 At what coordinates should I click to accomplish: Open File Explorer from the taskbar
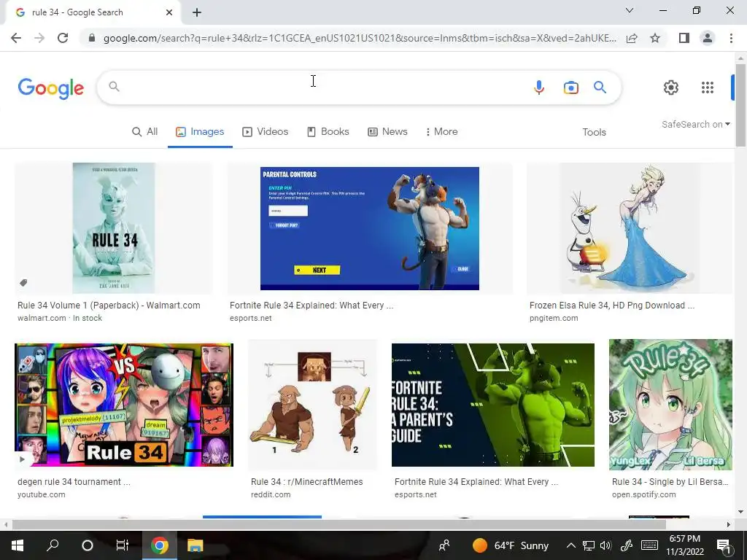click(195, 545)
